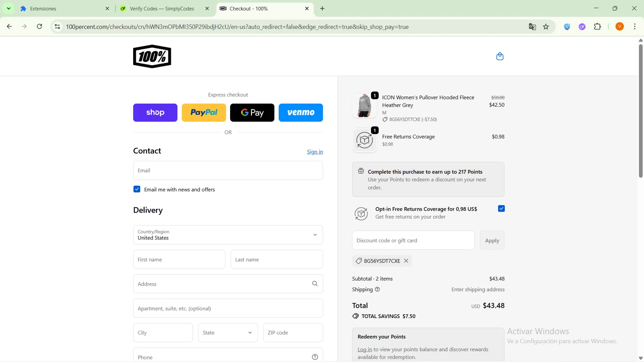Close the Verify Codes SimplyCodes tab
Screen dimensions: 644x362
tap(207, 9)
